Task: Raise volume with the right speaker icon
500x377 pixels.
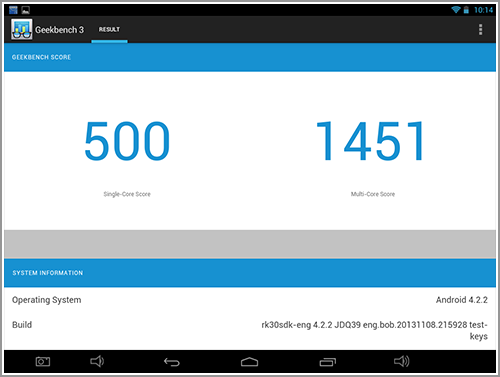Action: tap(402, 361)
